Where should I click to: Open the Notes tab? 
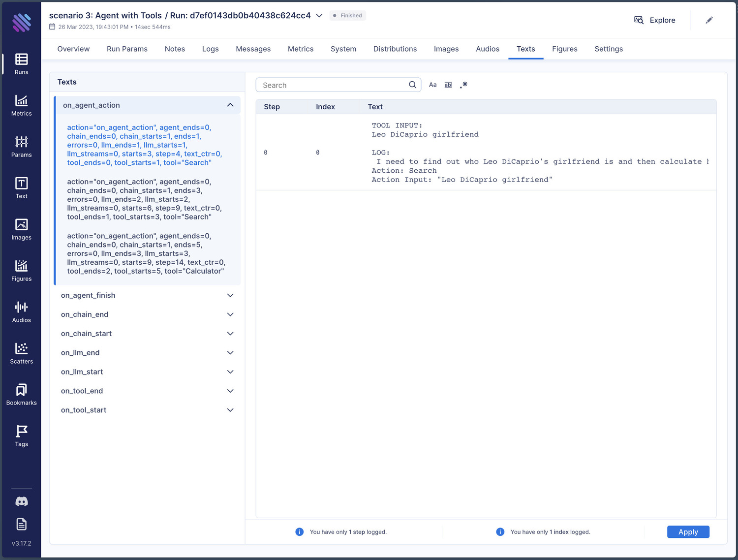(175, 49)
